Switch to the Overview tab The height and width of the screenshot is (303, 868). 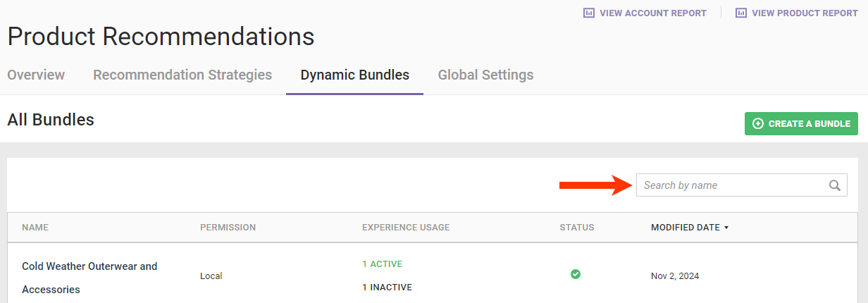coord(36,75)
